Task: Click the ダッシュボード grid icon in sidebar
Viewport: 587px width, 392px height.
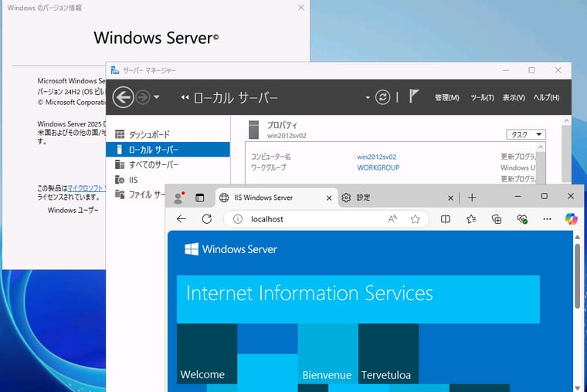Action: 120,134
